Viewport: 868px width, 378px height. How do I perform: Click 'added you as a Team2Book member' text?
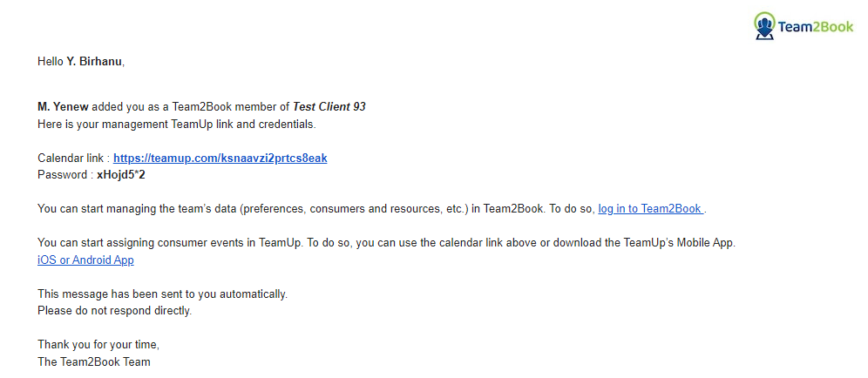(191, 107)
